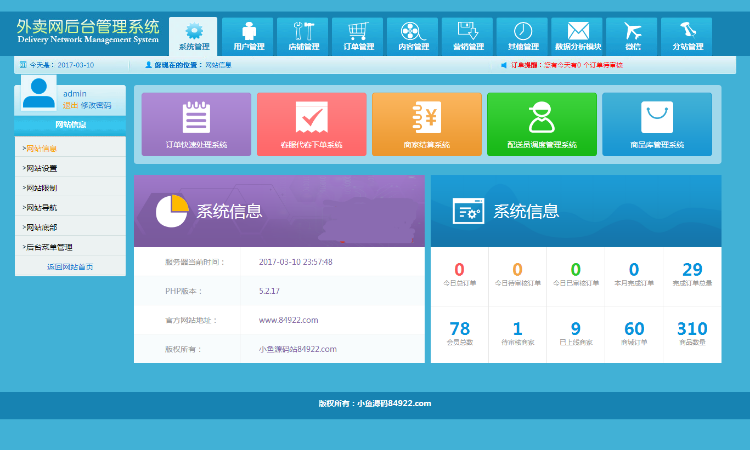
Task: Open 数据分析模块 envelope icon tab
Action: point(577,37)
